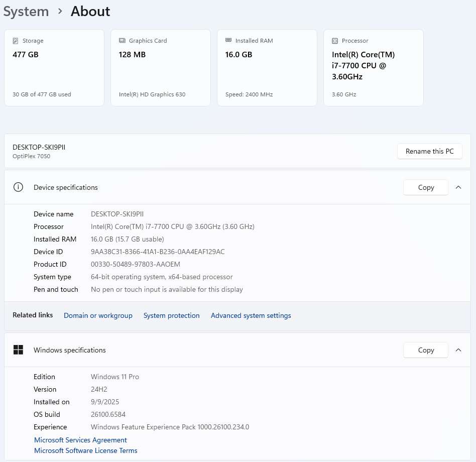Image resolution: width=476 pixels, height=462 pixels.
Task: Click the Storage disk icon
Action: (x=16, y=41)
